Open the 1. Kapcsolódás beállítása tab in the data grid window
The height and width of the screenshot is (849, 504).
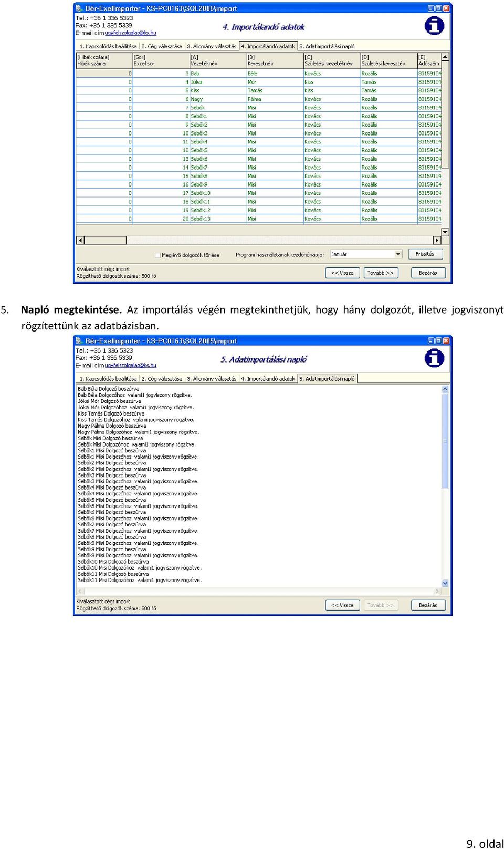click(x=108, y=46)
